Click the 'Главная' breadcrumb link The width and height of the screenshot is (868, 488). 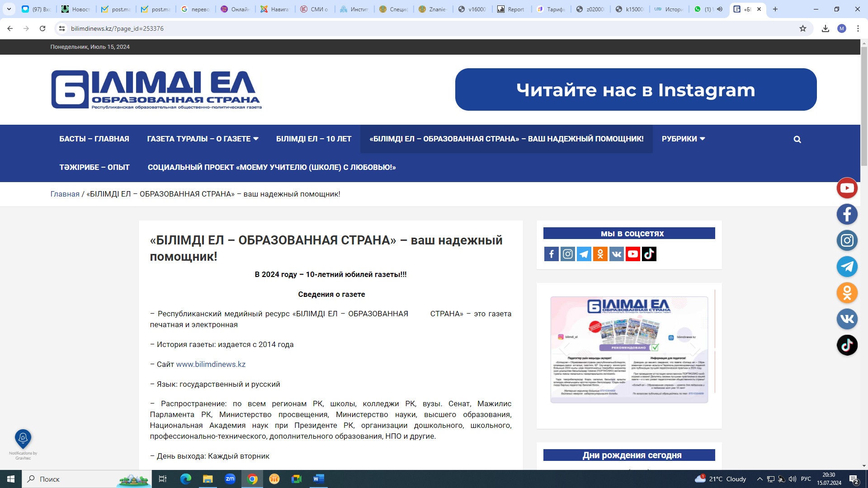point(65,194)
